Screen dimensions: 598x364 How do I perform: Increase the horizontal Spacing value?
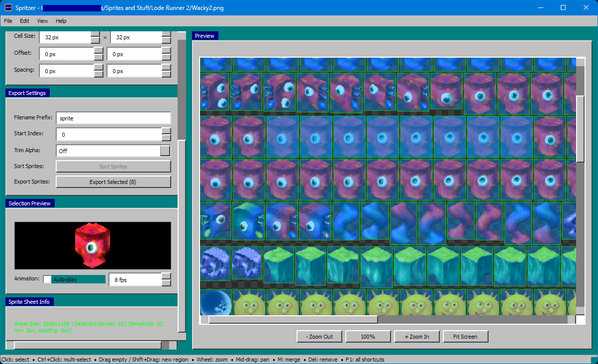pos(99,68)
